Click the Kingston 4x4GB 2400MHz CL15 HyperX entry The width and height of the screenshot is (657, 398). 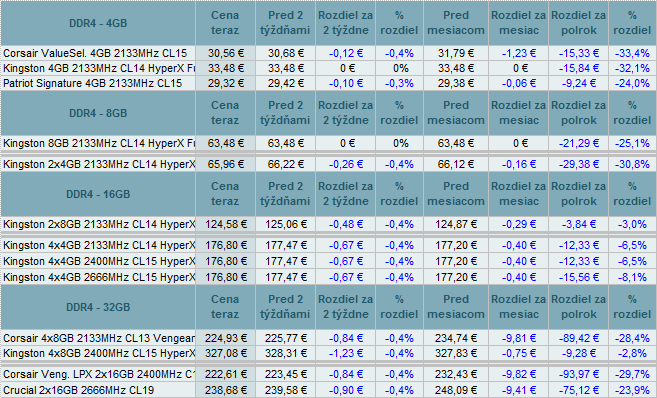(x=98, y=261)
